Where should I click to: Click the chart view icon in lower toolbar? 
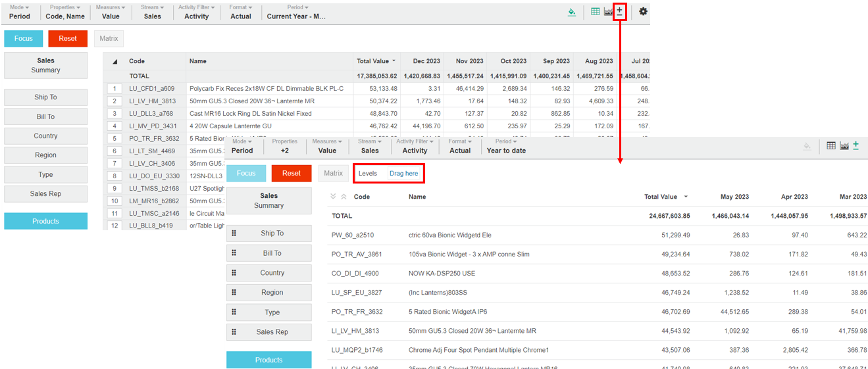(x=844, y=146)
